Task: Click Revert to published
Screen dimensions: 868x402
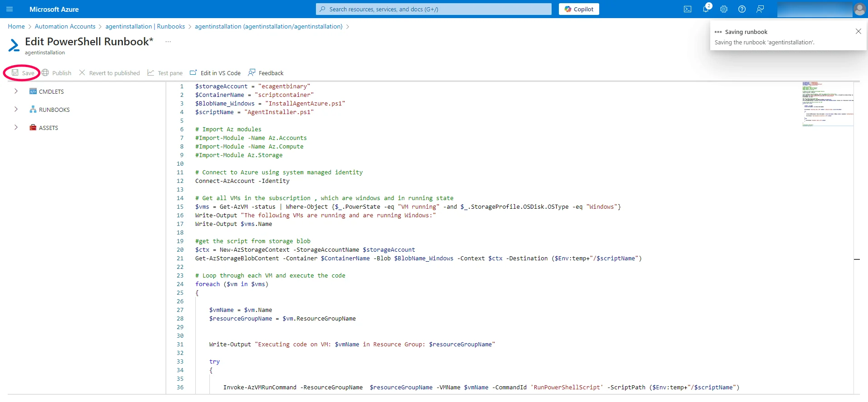Action: pos(109,73)
